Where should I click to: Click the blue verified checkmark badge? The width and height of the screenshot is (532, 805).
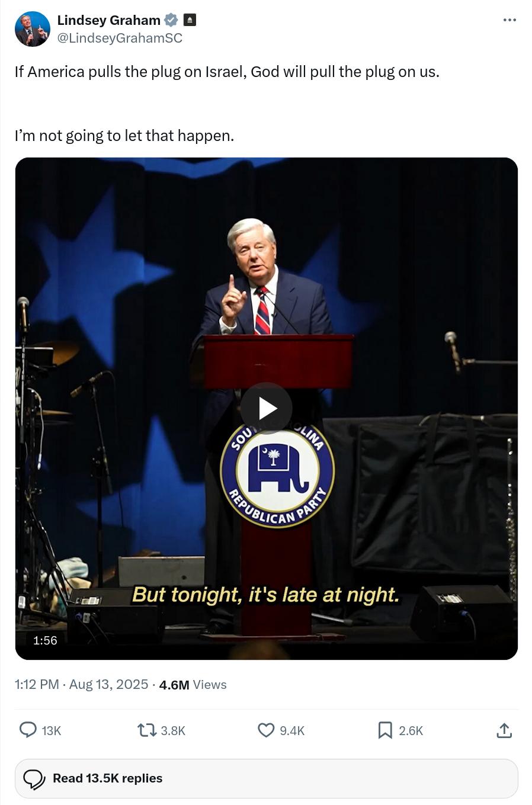(x=171, y=20)
